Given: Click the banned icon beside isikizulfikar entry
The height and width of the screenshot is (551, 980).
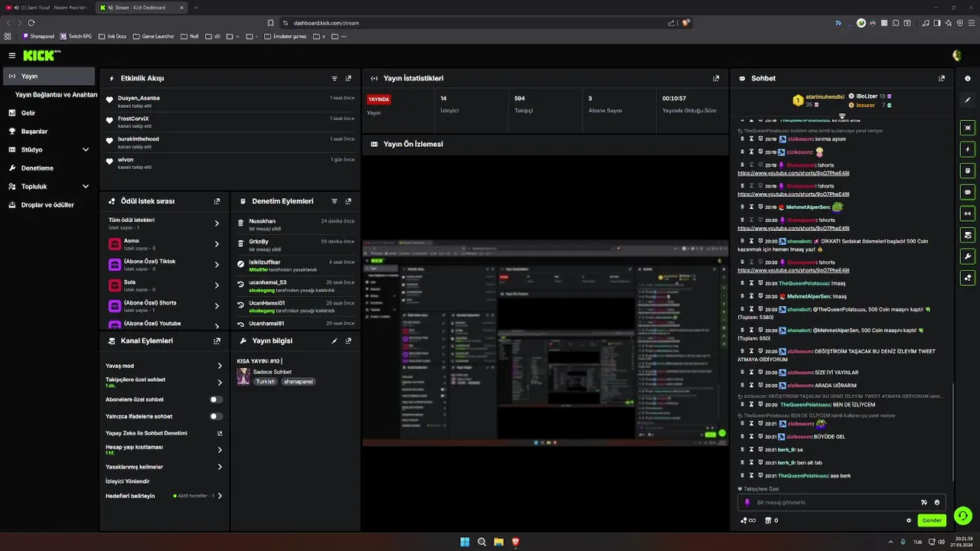Looking at the screenshot, I should coord(240,265).
